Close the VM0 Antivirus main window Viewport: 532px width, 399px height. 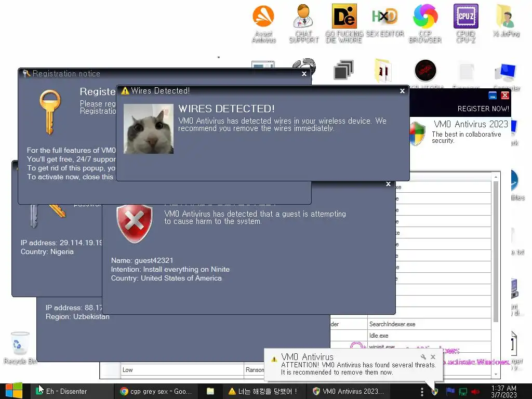point(505,96)
